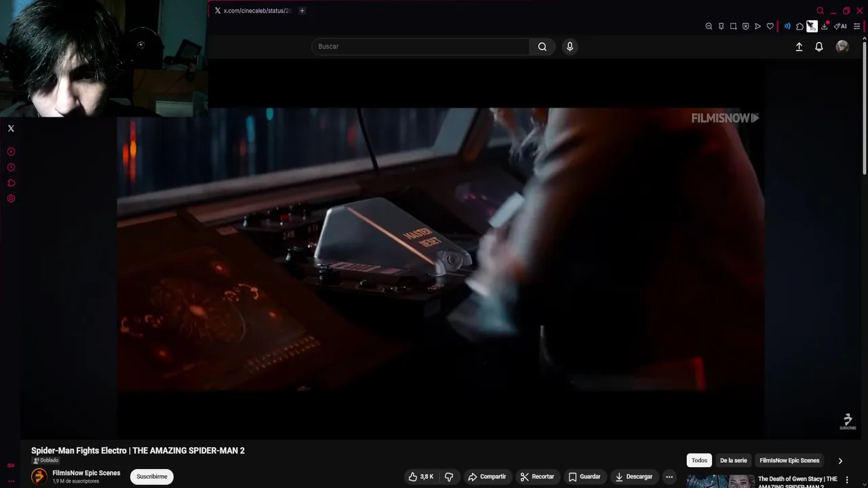Open the Settings gear in sidebar
The image size is (868, 488).
coord(11,199)
